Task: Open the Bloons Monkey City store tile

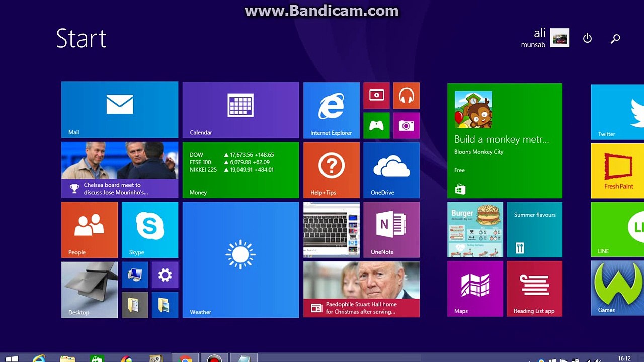Action: (x=505, y=141)
